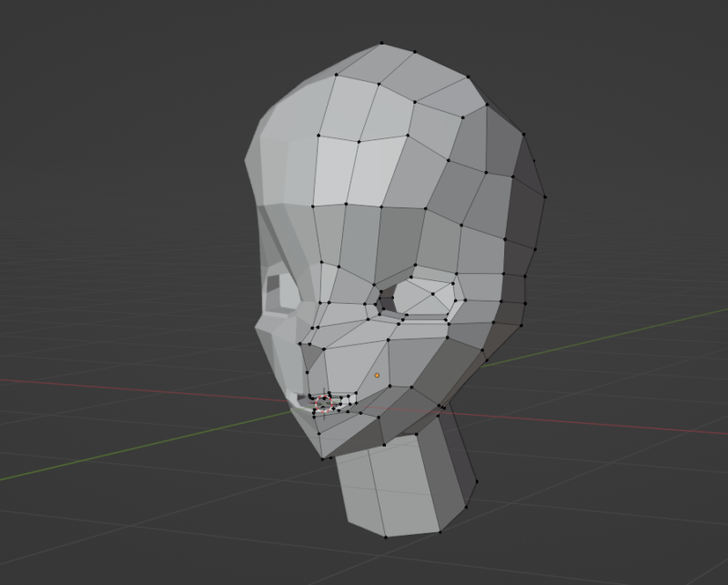Click the orange origin dot on the cheek
This screenshot has height=585, width=728.
click(377, 375)
